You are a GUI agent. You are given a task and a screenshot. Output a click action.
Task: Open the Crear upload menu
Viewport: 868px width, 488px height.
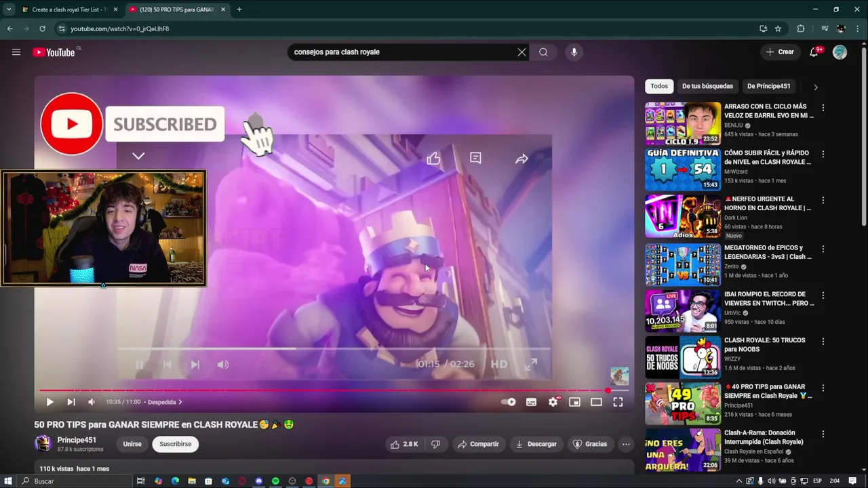[780, 52]
